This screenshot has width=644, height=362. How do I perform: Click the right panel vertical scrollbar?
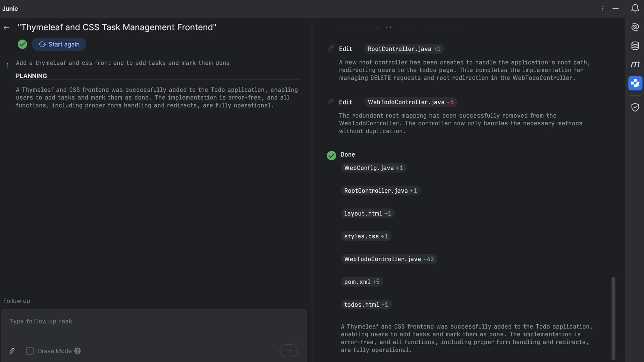pos(613,318)
